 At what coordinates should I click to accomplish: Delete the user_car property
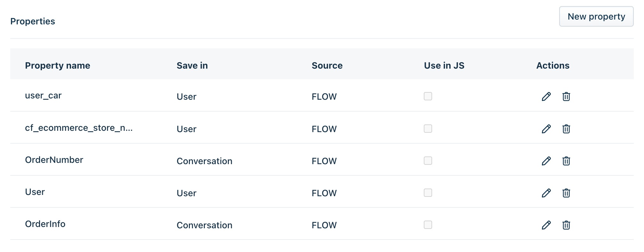pyautogui.click(x=566, y=97)
